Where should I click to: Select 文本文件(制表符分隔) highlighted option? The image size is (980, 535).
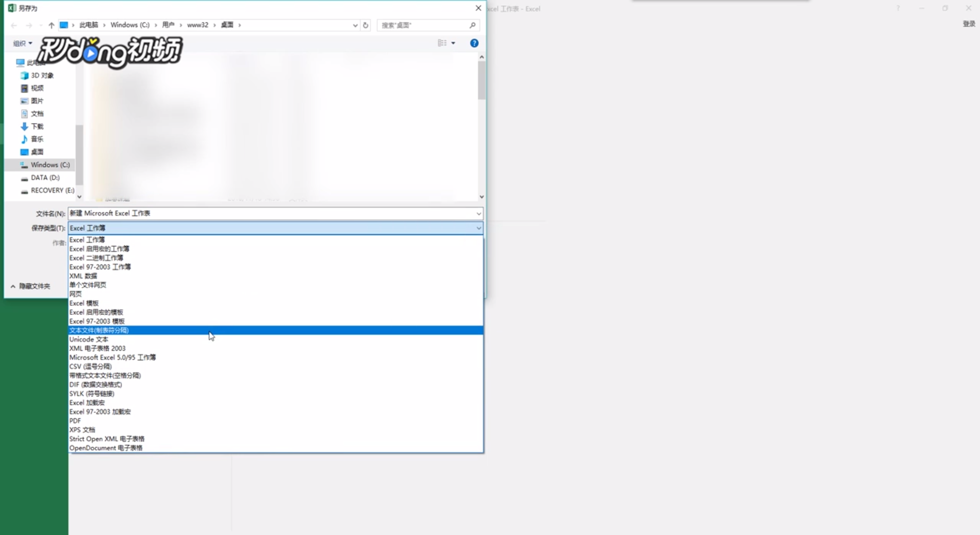click(276, 330)
